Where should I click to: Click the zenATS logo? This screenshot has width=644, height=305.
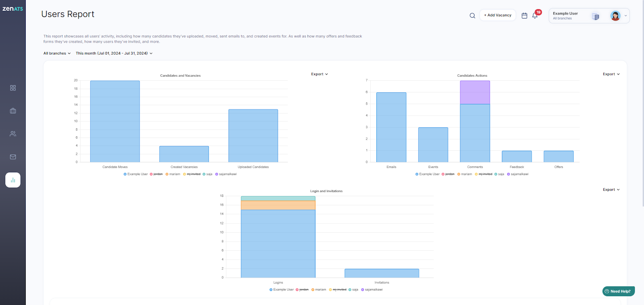pyautogui.click(x=13, y=8)
